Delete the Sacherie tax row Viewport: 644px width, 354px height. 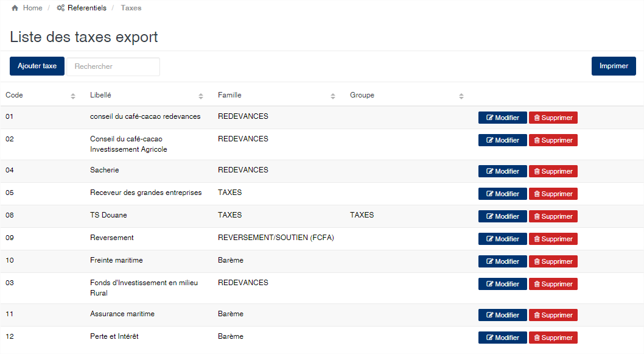pos(553,171)
